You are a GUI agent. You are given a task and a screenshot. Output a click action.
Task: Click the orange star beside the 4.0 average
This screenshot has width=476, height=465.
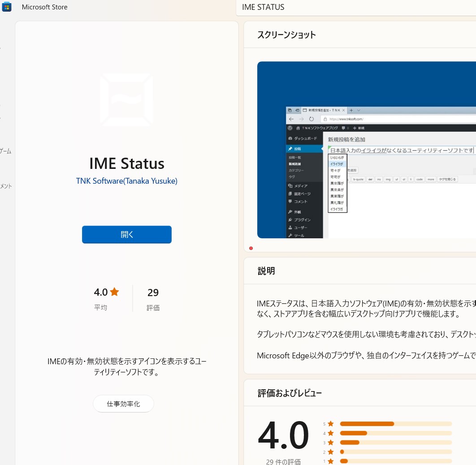[114, 292]
